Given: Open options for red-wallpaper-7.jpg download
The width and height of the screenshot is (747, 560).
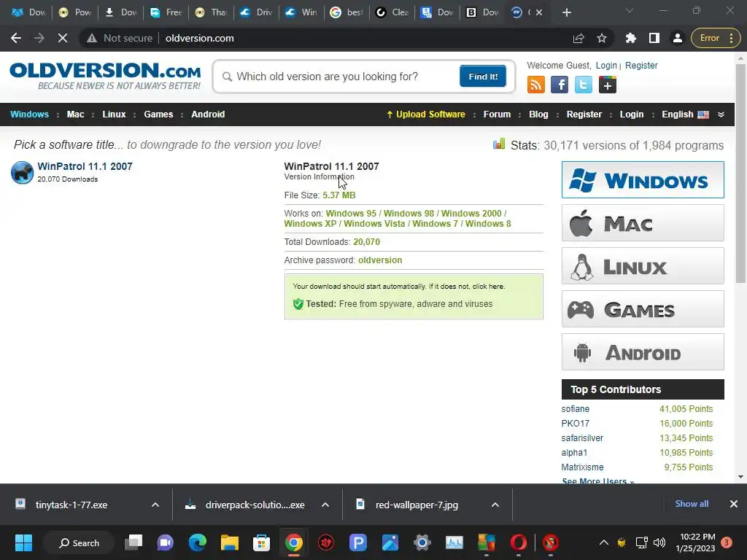Looking at the screenshot, I should click(495, 505).
